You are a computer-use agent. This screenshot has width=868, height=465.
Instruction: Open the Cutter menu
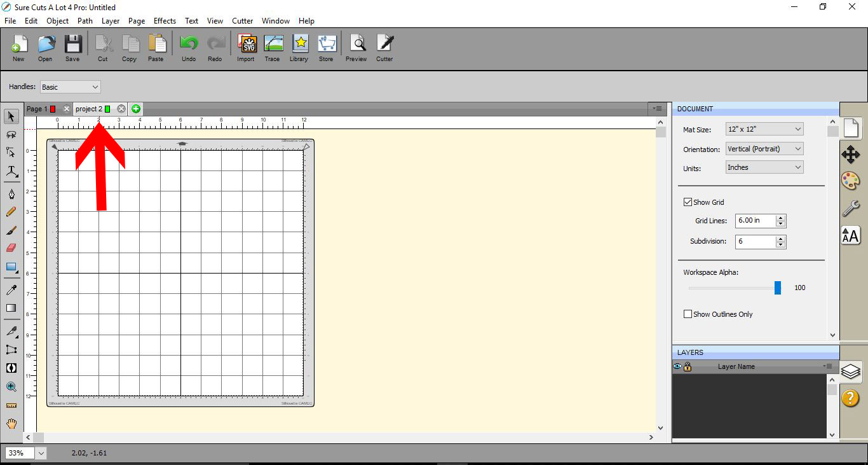coord(242,21)
